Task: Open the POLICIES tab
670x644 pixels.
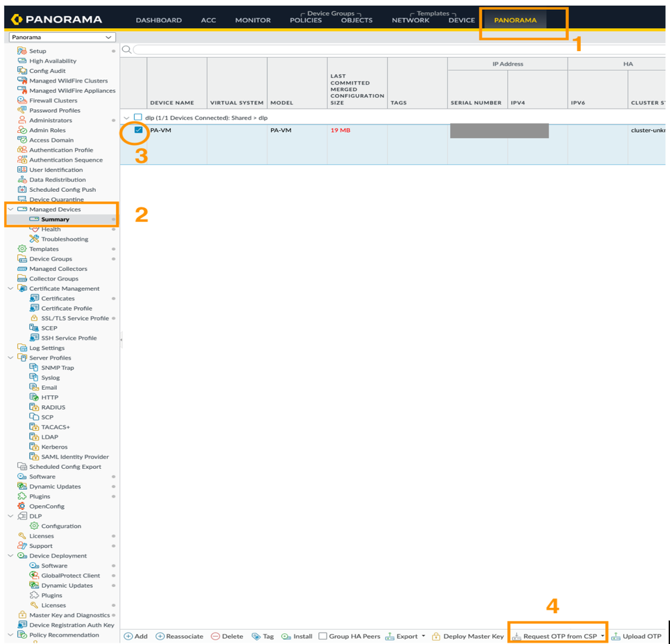Action: point(306,20)
